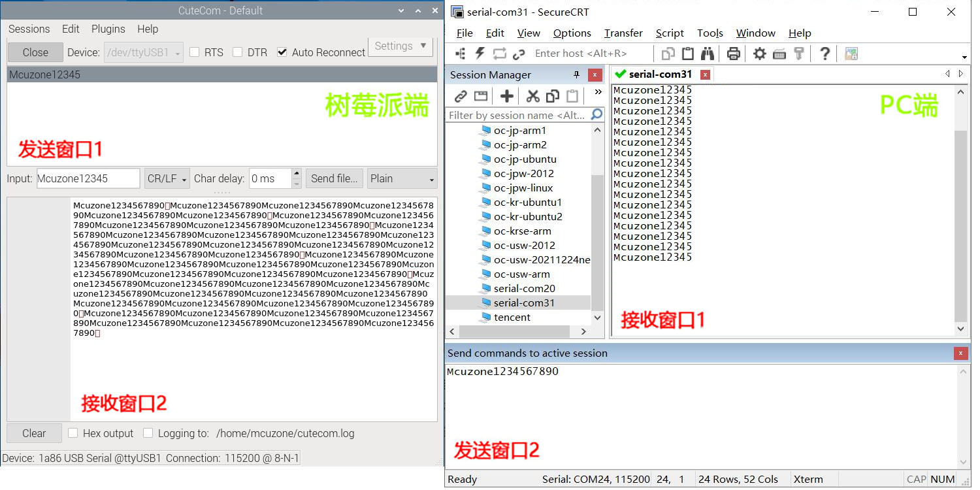
Task: Click the Reconnect arrows icon in SecureCRT
Action: pyautogui.click(x=500, y=54)
